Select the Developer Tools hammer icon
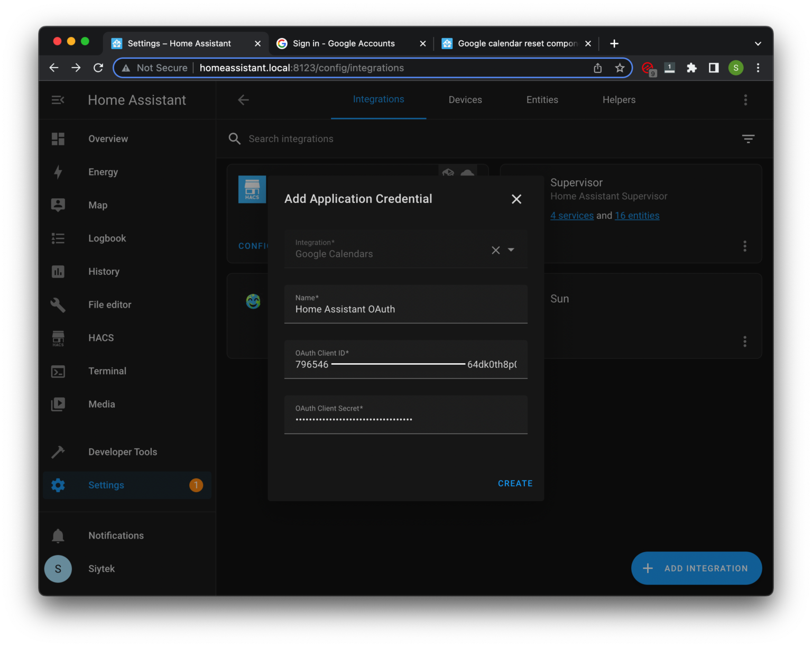The width and height of the screenshot is (812, 647). (x=58, y=452)
